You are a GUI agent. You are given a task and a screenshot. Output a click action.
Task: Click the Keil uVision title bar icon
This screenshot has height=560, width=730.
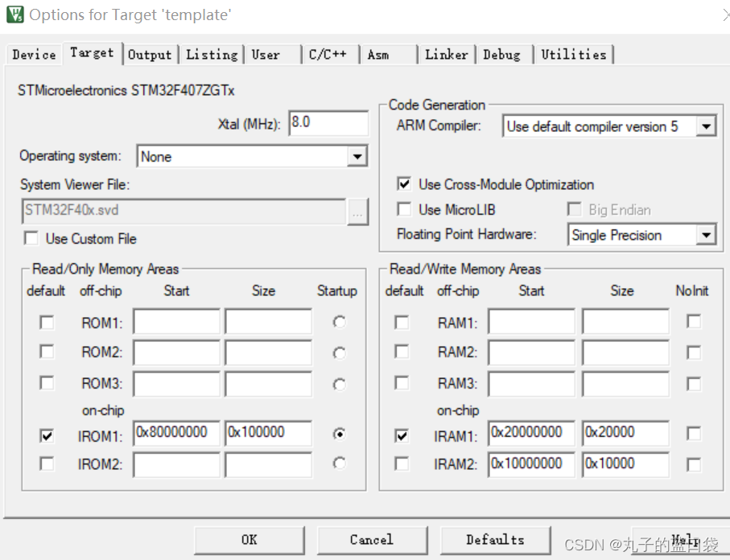[15, 14]
